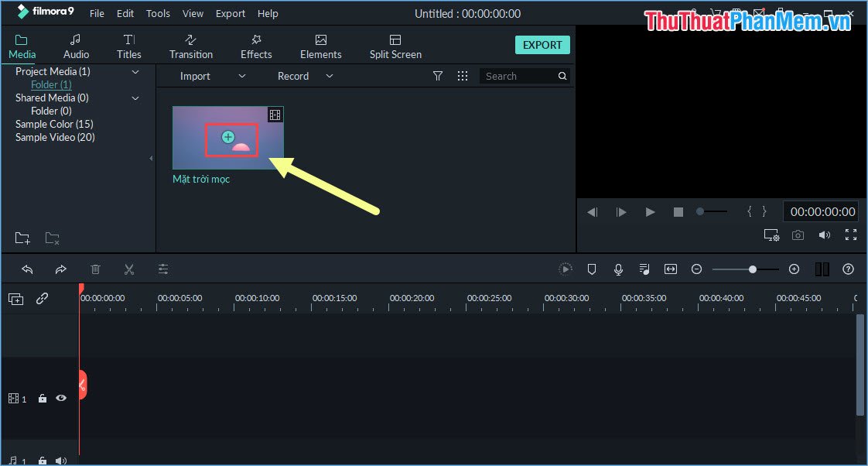Image resolution: width=868 pixels, height=466 pixels.
Task: Click the Zoom to fit timeline icon
Action: [671, 269]
